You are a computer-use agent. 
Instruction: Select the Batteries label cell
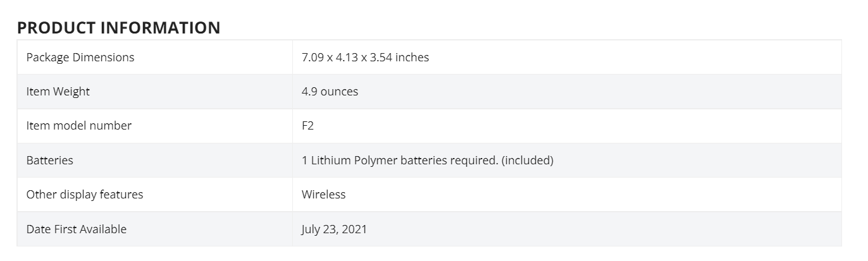155,160
